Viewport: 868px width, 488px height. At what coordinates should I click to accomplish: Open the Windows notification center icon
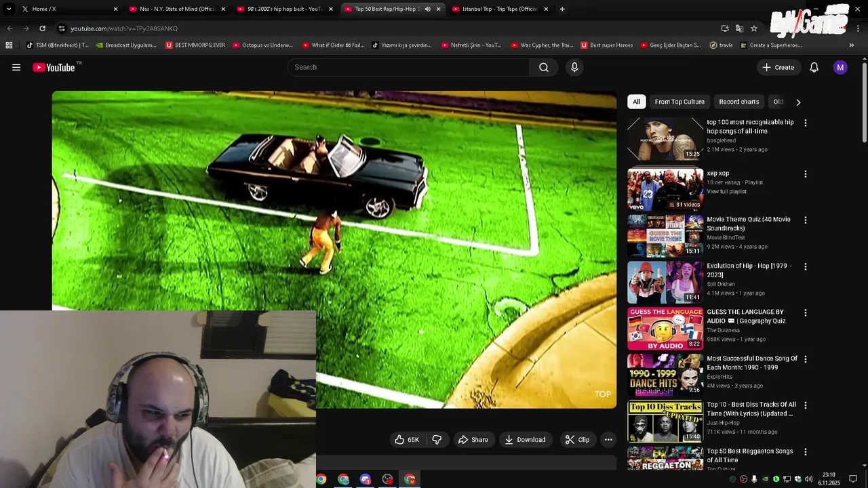[x=853, y=479]
